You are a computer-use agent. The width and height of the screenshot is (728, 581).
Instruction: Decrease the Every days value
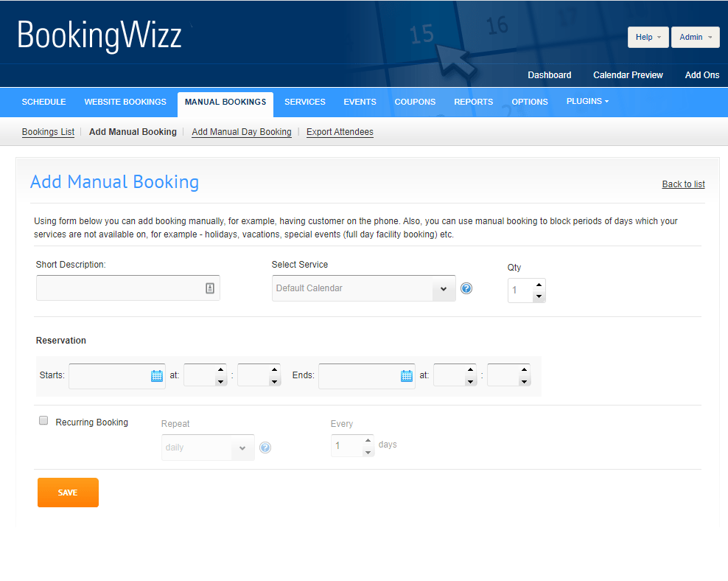(368, 452)
